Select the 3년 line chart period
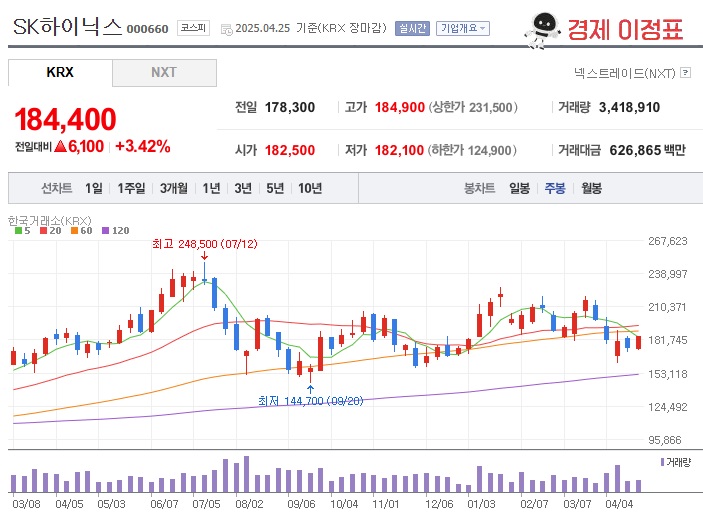 (243, 188)
